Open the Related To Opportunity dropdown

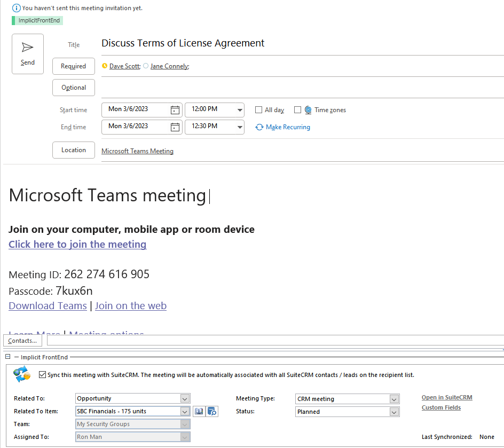(x=185, y=398)
